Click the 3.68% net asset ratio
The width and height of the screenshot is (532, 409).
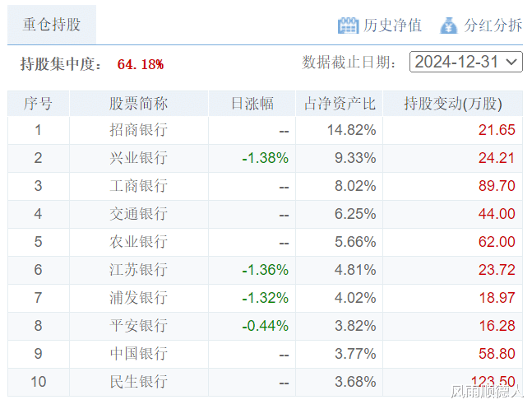[355, 382]
